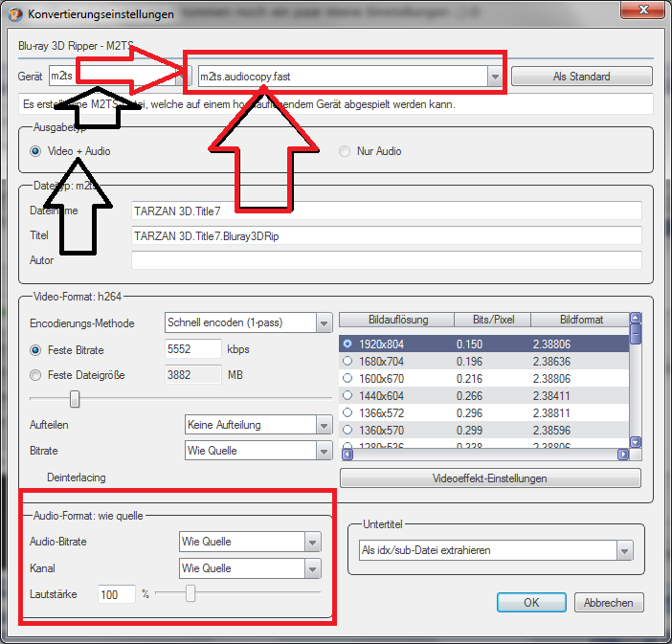Click the Deinterlacing option
The width and height of the screenshot is (672, 644).
click(x=76, y=477)
